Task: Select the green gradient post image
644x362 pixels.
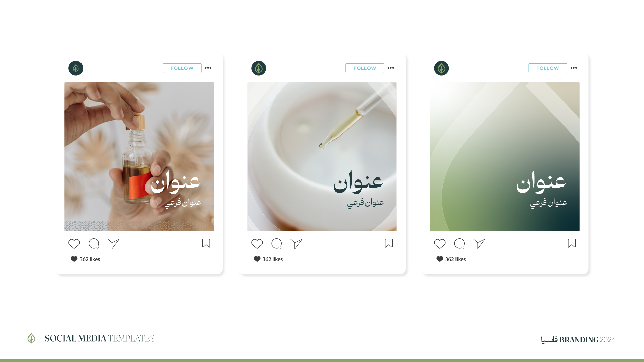Action: (505, 157)
